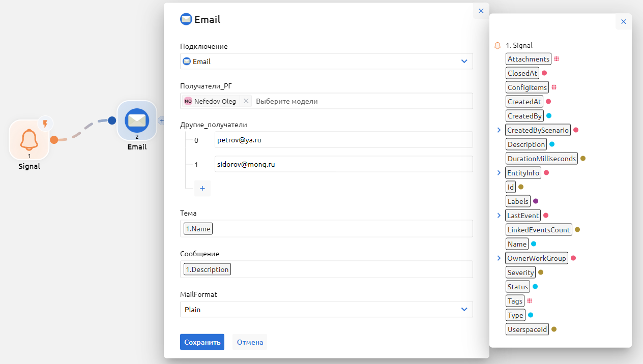Click the bell icon next to 1. Signal
The height and width of the screenshot is (364, 643).
coord(498,45)
